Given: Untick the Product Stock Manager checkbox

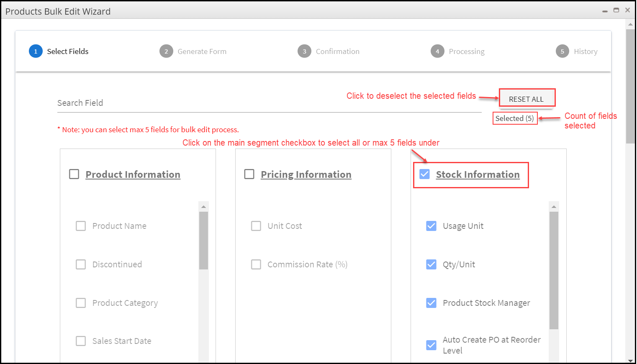Looking at the screenshot, I should coord(431,303).
